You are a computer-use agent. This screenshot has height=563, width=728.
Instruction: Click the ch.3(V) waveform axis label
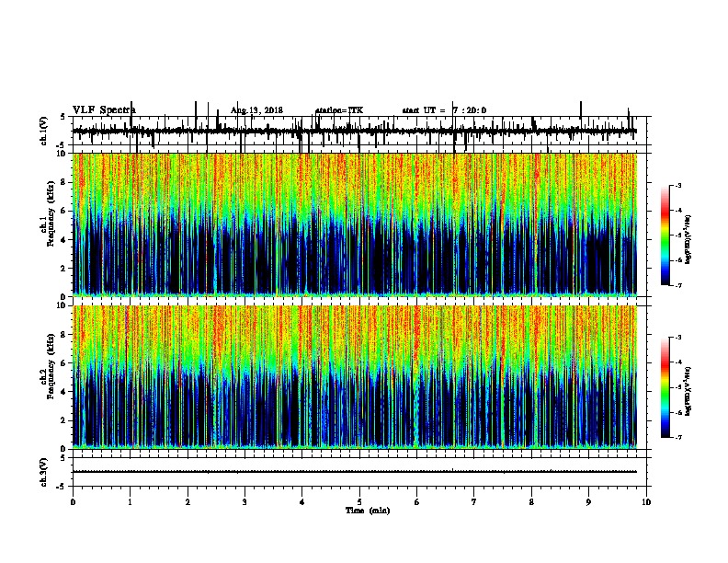click(x=44, y=472)
